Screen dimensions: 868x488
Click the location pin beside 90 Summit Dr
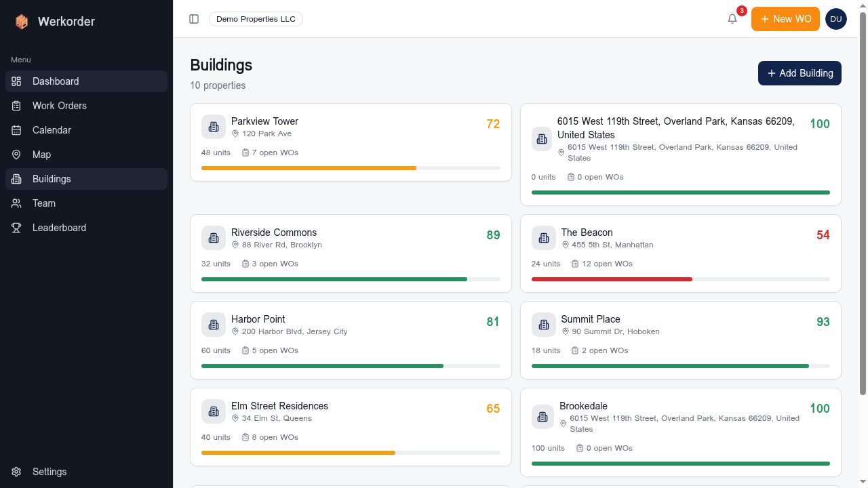(x=566, y=331)
